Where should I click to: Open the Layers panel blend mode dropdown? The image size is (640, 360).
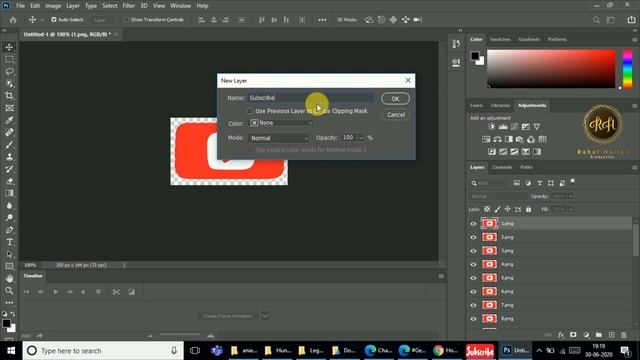click(498, 196)
